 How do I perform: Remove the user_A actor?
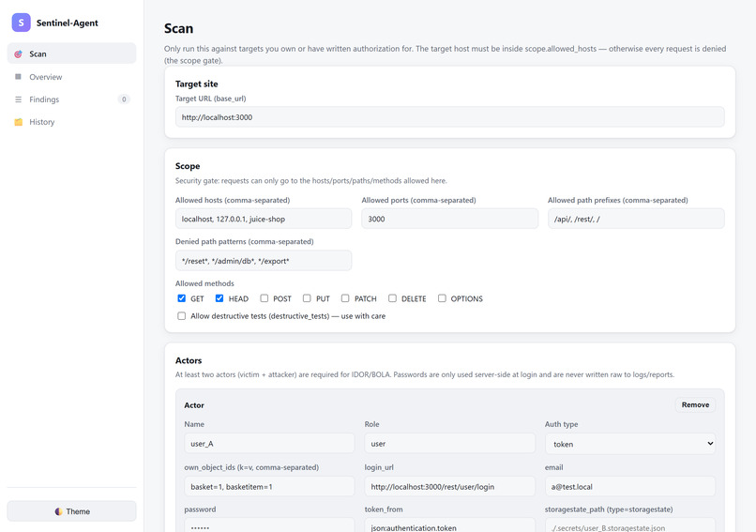point(695,404)
